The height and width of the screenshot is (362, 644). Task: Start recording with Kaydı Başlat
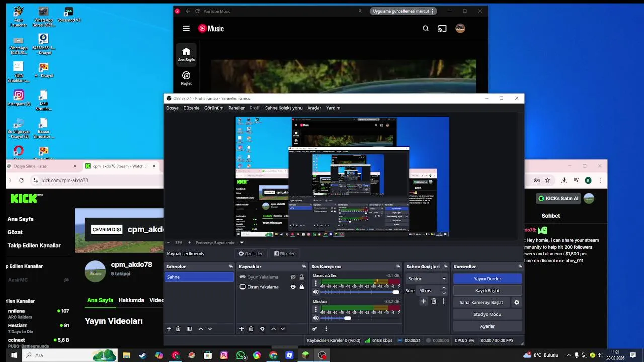click(487, 290)
